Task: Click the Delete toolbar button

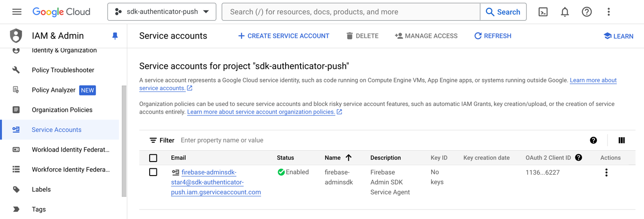Action: (362, 36)
